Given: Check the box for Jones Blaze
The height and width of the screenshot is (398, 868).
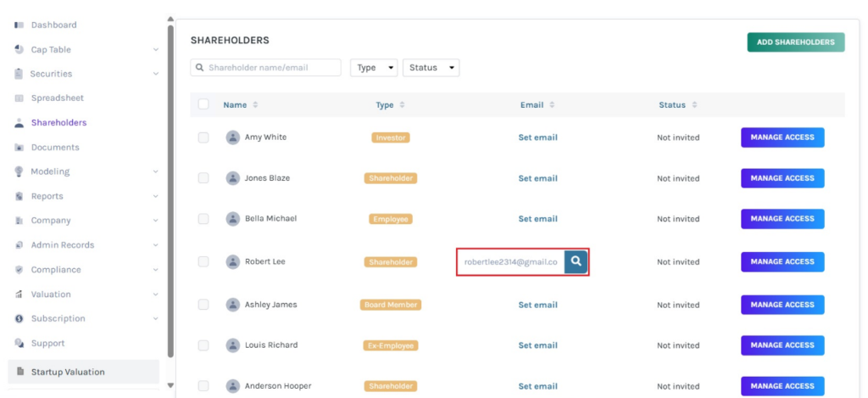Looking at the screenshot, I should coord(203,178).
